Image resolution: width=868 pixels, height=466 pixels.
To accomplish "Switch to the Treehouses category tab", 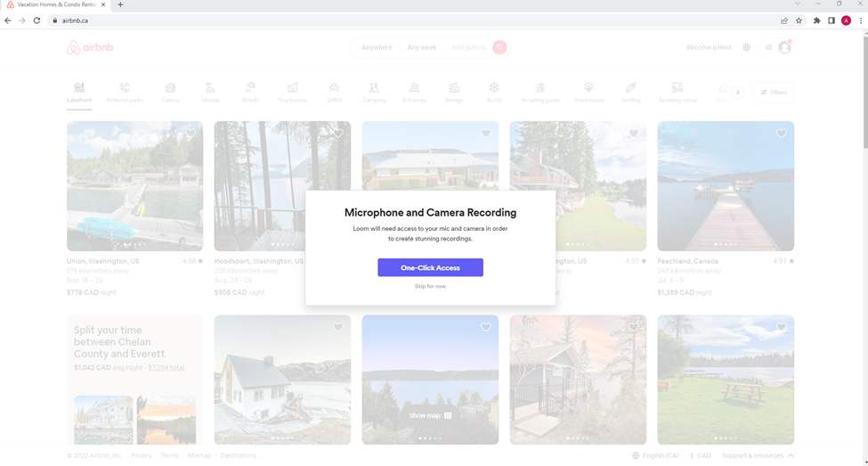I will click(x=589, y=92).
